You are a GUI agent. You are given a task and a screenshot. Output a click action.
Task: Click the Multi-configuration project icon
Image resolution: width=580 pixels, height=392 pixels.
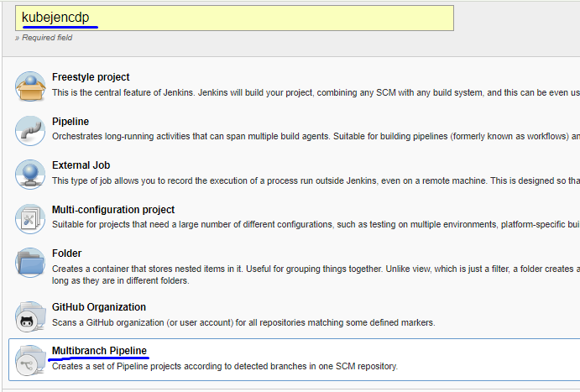tap(29, 219)
